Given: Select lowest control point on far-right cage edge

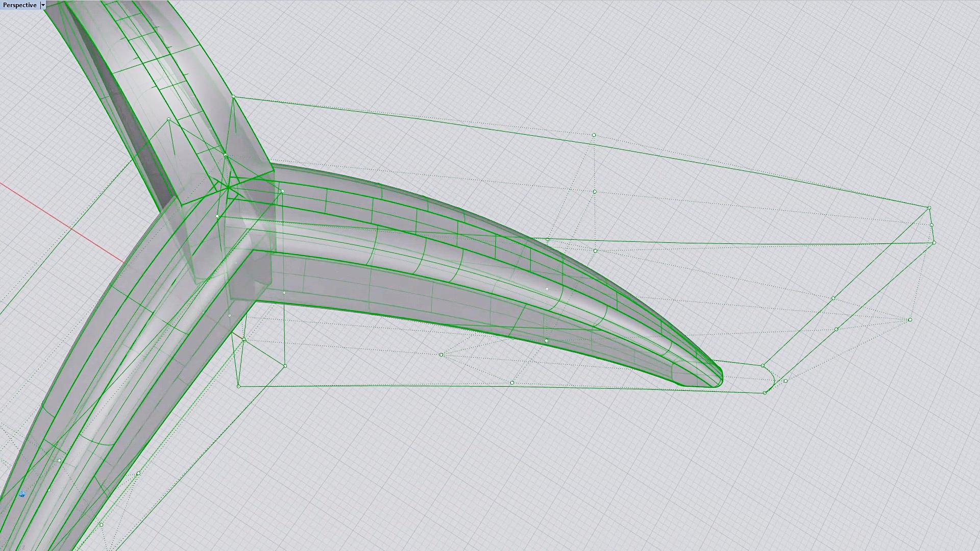Looking at the screenshot, I should click(x=934, y=243).
